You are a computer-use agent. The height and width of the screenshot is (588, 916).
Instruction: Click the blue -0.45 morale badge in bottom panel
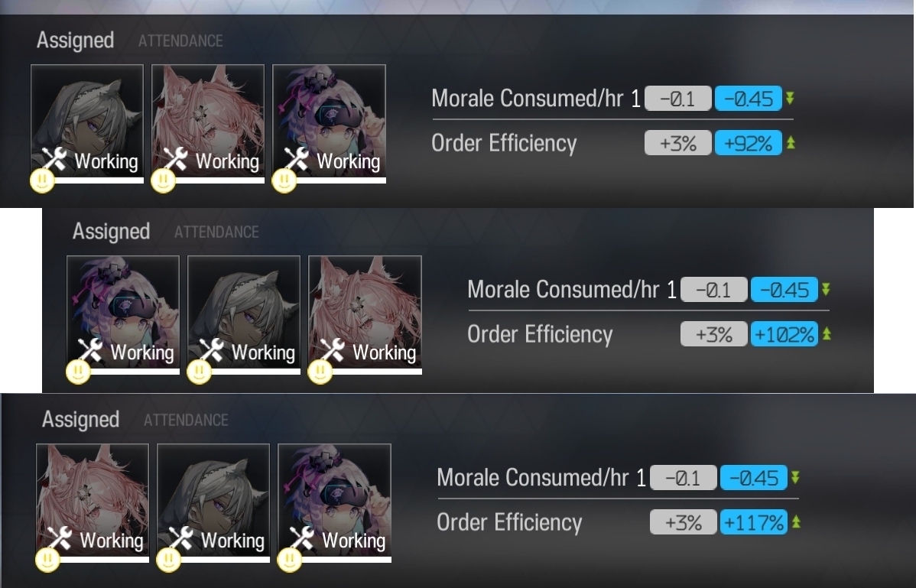point(754,478)
